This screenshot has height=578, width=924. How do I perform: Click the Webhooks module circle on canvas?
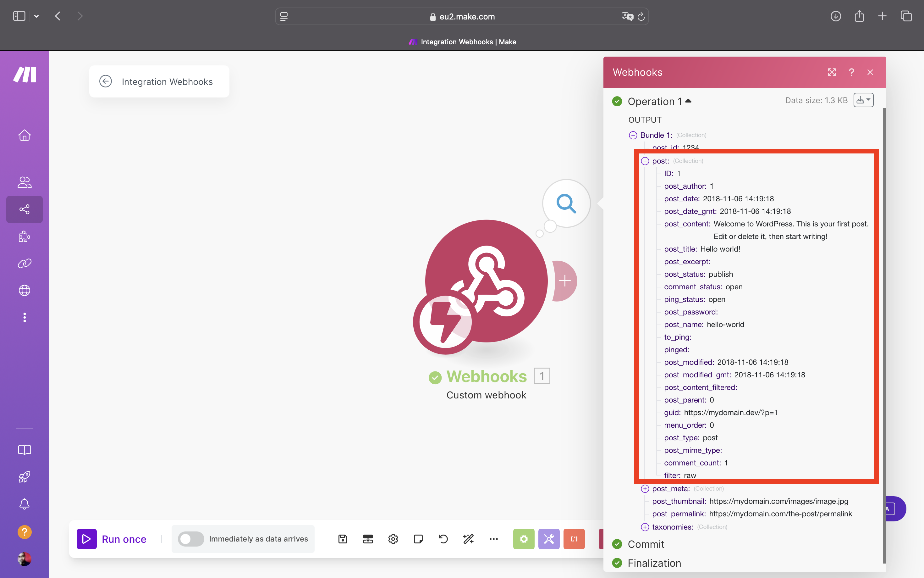pyautogui.click(x=487, y=281)
